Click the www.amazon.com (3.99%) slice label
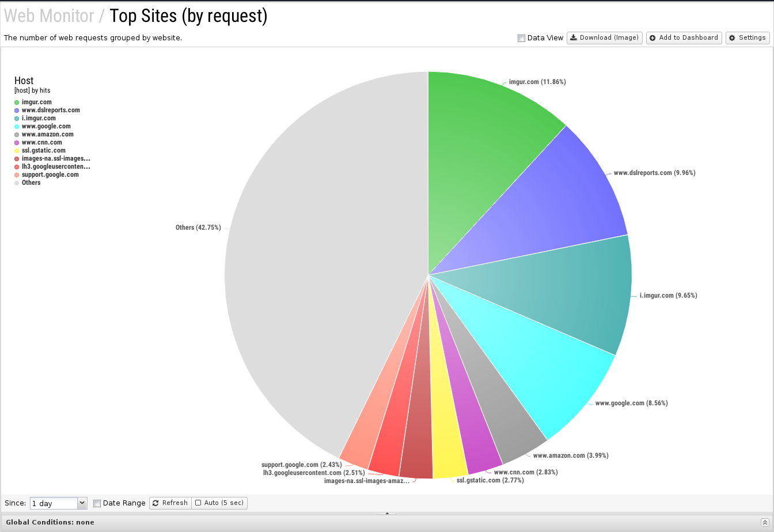Viewport: 774px width, 532px height. point(571,455)
